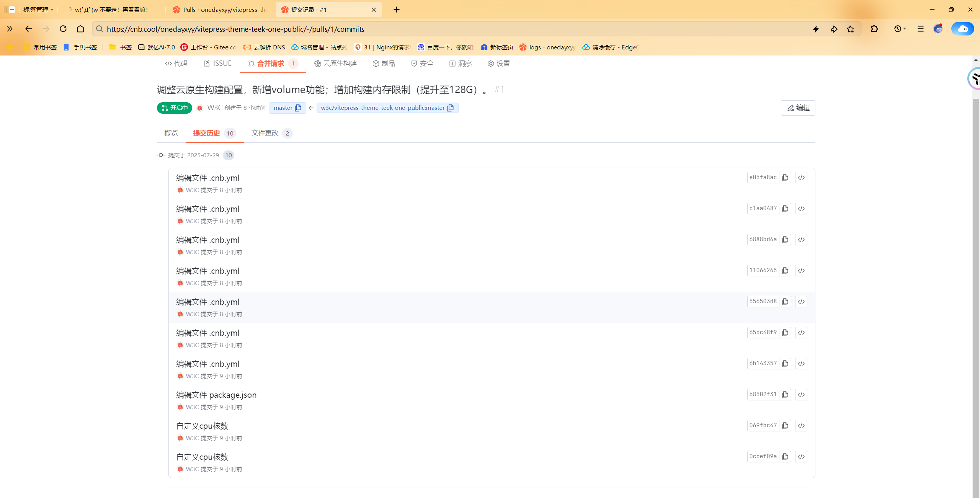Open the 常用书签 bookmarks folder

pyautogui.click(x=40, y=47)
